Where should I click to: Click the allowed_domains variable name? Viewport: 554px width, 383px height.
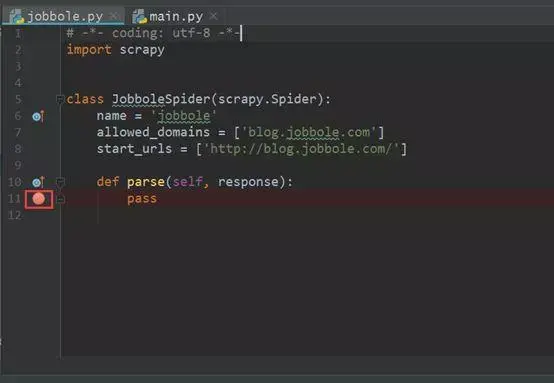coord(153,132)
